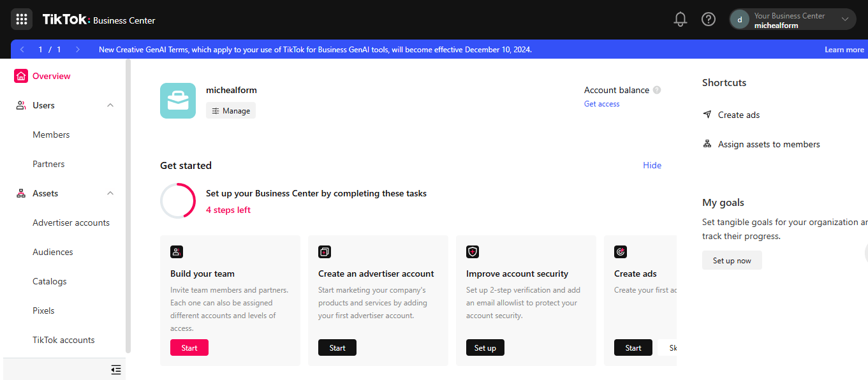Click the Manage button
868x380 pixels.
[x=231, y=110]
